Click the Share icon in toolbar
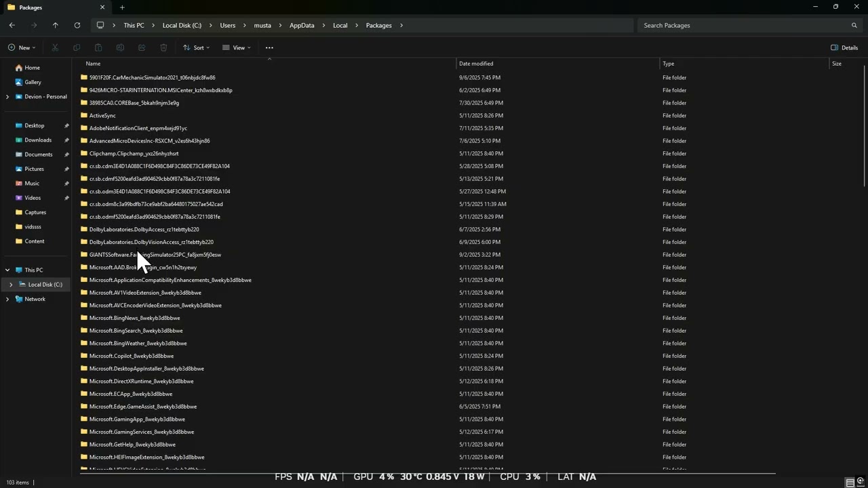This screenshot has width=868, height=488. [142, 47]
